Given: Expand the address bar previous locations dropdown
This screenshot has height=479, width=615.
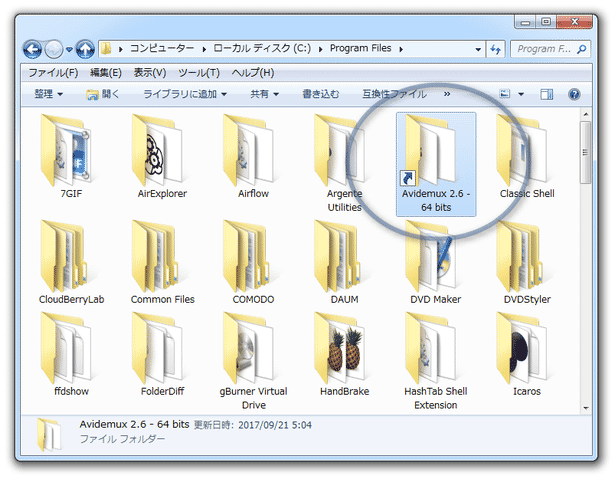Looking at the screenshot, I should tap(478, 49).
